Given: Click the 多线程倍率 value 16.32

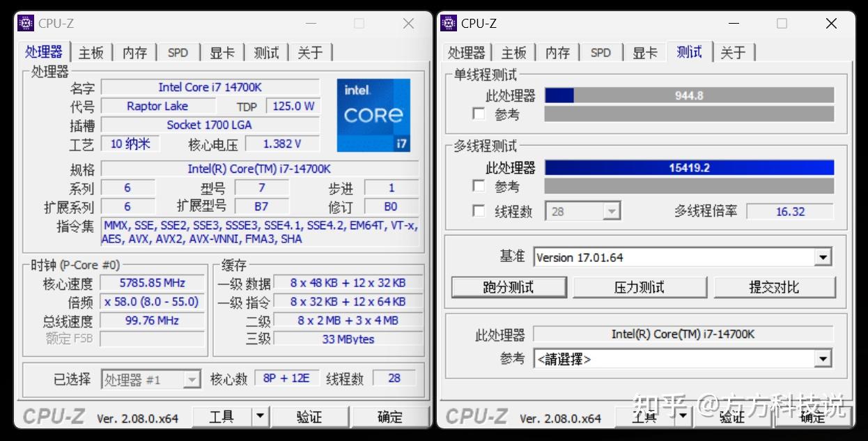Looking at the screenshot, I should [790, 211].
